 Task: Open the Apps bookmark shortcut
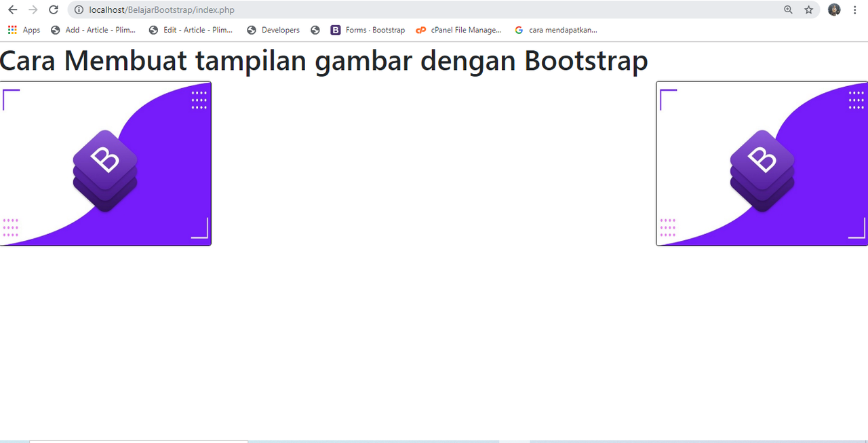coord(24,30)
